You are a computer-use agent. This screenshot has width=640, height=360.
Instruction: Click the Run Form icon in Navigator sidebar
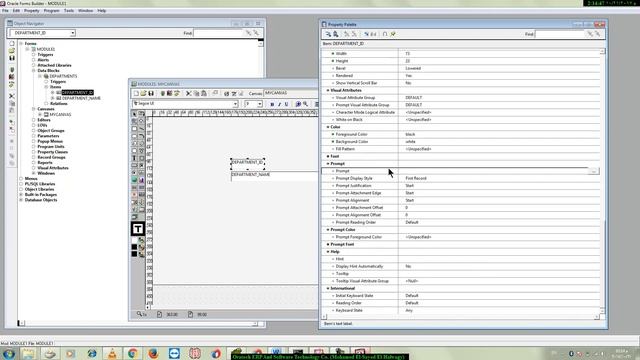point(12,70)
